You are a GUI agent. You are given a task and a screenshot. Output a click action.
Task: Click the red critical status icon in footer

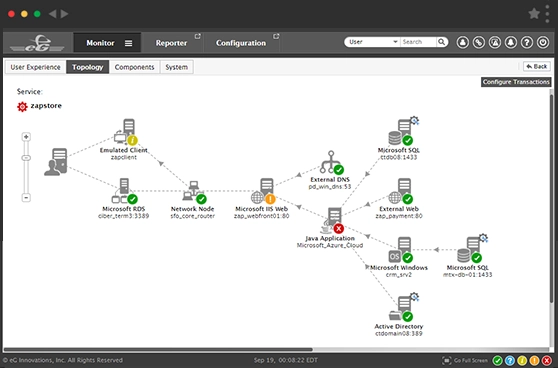point(547,361)
